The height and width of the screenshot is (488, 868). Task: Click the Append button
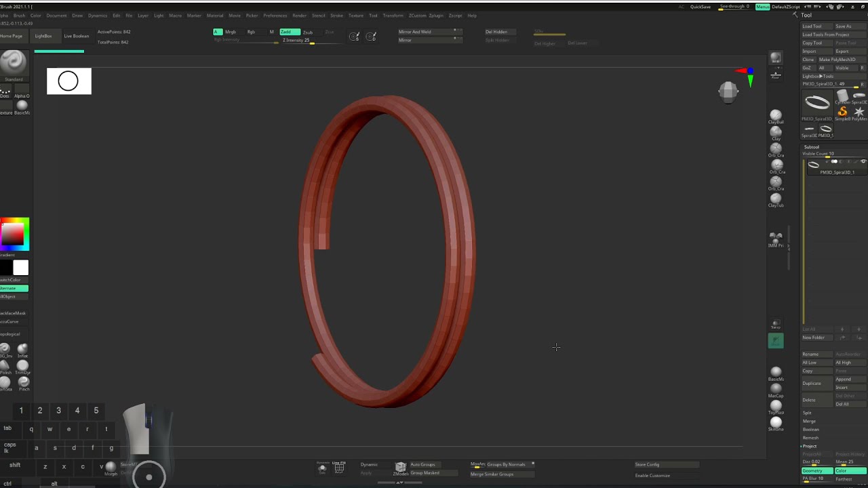tap(850, 379)
